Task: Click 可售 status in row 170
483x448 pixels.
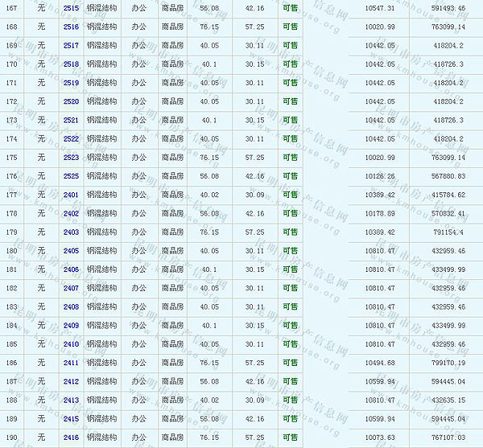Action: click(290, 64)
